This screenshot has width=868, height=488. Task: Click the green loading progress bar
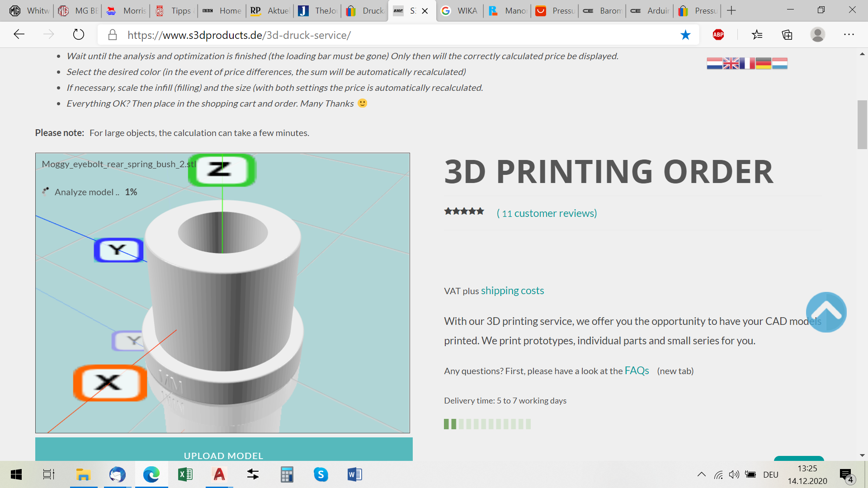pos(487,424)
